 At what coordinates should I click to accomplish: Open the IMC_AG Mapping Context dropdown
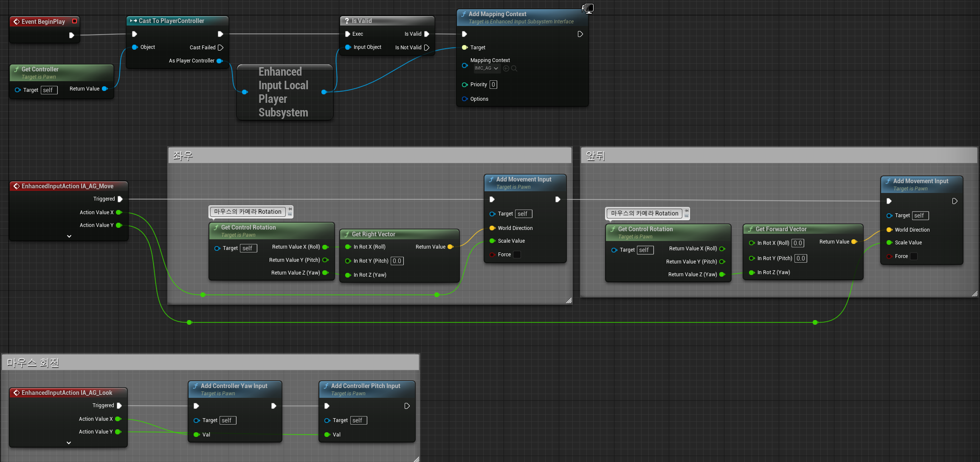pyautogui.click(x=487, y=68)
